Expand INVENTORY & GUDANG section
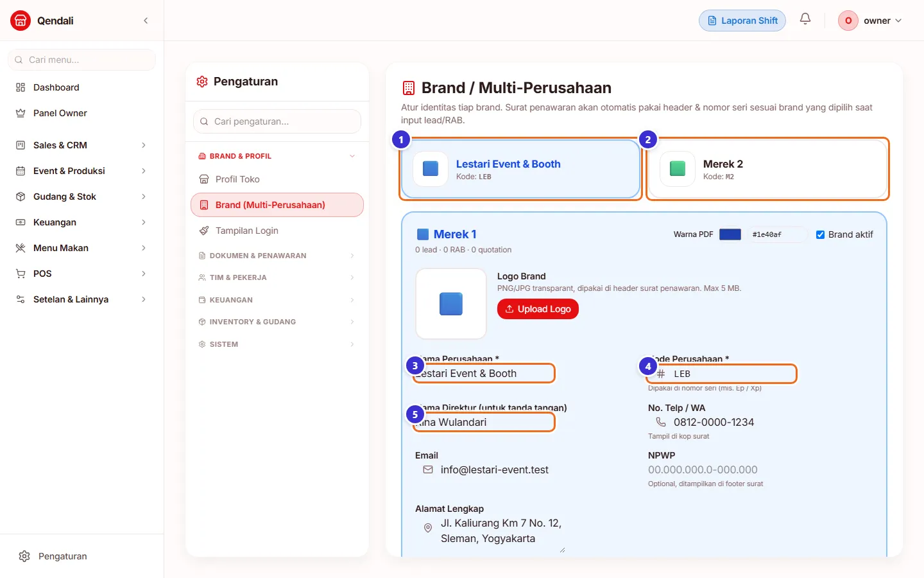This screenshot has height=578, width=924. point(277,322)
